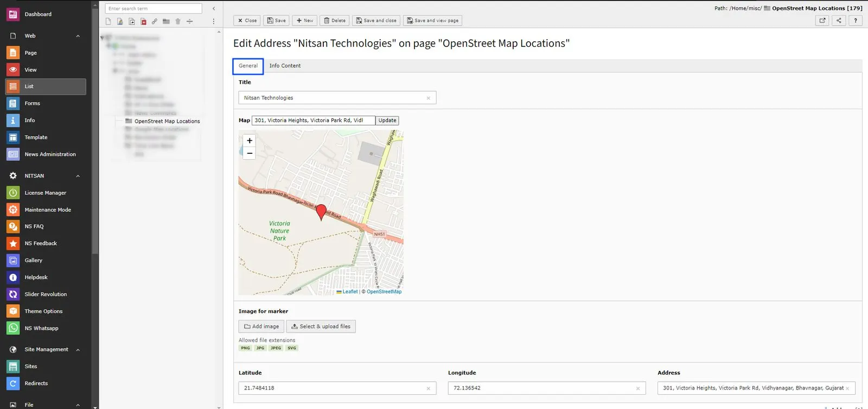Open the Page module

point(46,53)
